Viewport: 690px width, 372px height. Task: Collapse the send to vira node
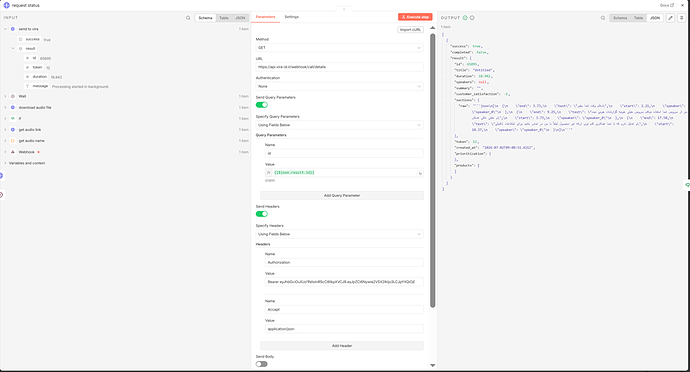(x=5, y=29)
